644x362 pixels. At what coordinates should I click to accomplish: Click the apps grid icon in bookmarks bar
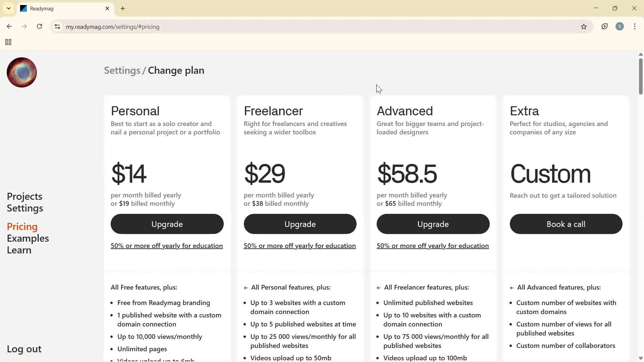(8, 42)
